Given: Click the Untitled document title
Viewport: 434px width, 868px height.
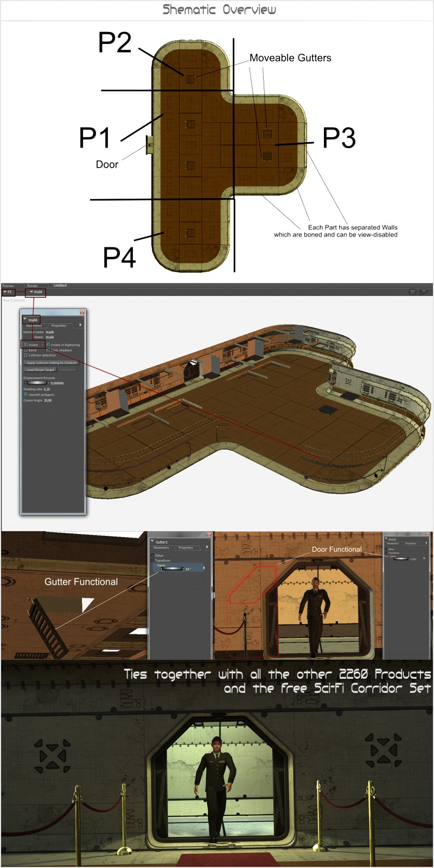Looking at the screenshot, I should click(x=60, y=285).
